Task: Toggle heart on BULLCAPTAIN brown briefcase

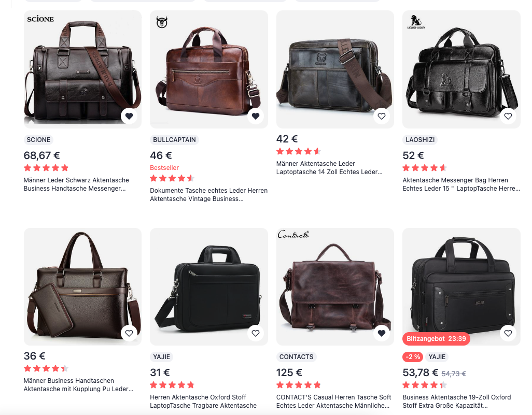Action: [x=256, y=116]
